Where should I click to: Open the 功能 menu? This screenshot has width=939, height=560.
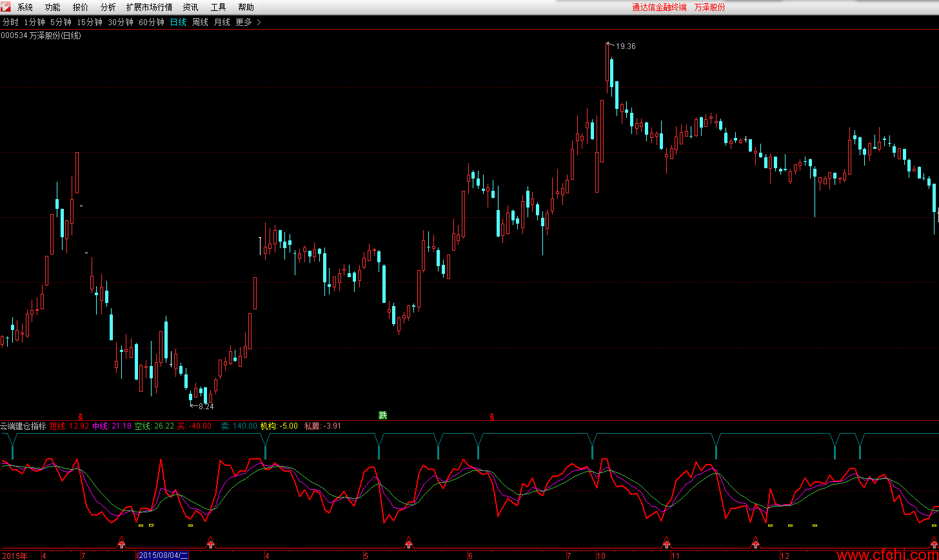coord(53,7)
